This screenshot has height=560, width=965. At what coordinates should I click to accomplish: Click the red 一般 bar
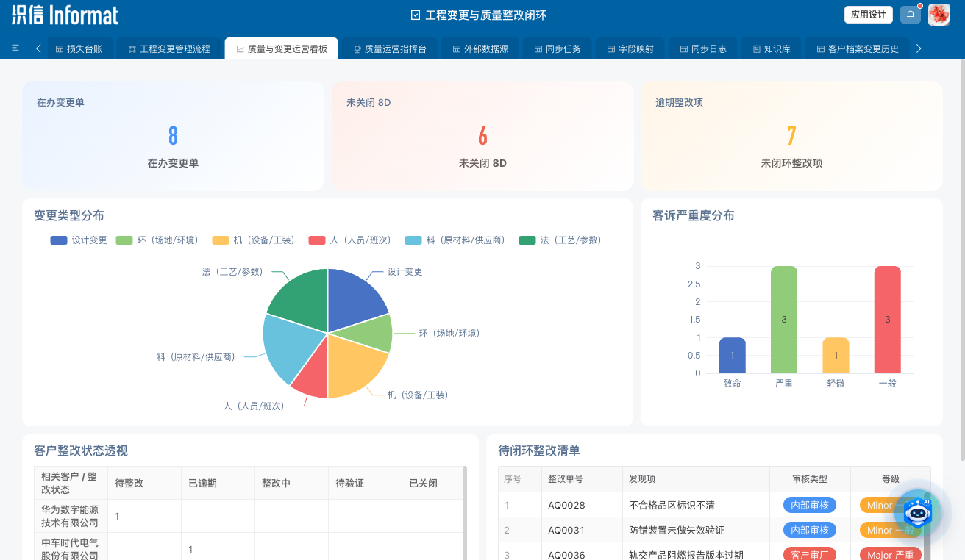coord(887,320)
